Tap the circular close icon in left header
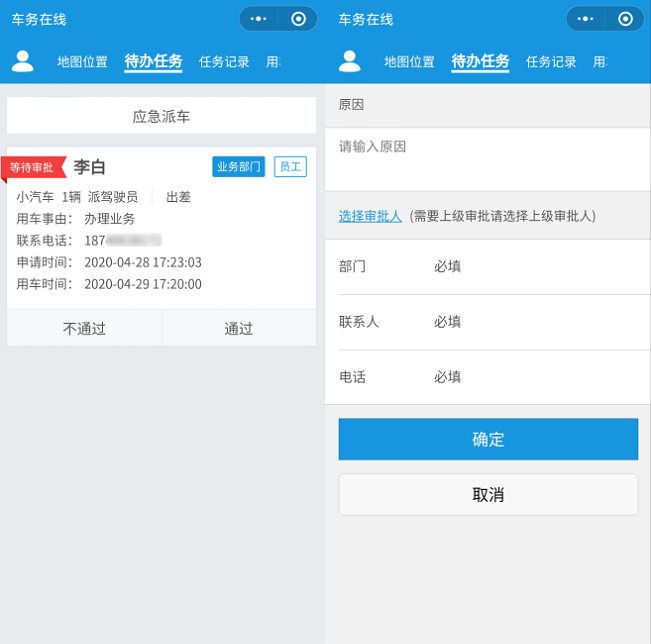The image size is (651, 644). [298, 19]
